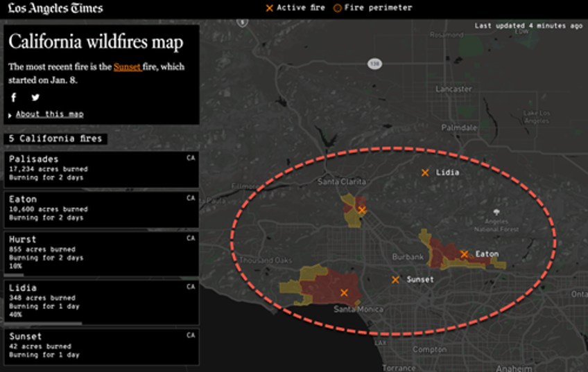Click the 'California wildfires map' title
The height and width of the screenshot is (372, 588).
[x=96, y=41]
